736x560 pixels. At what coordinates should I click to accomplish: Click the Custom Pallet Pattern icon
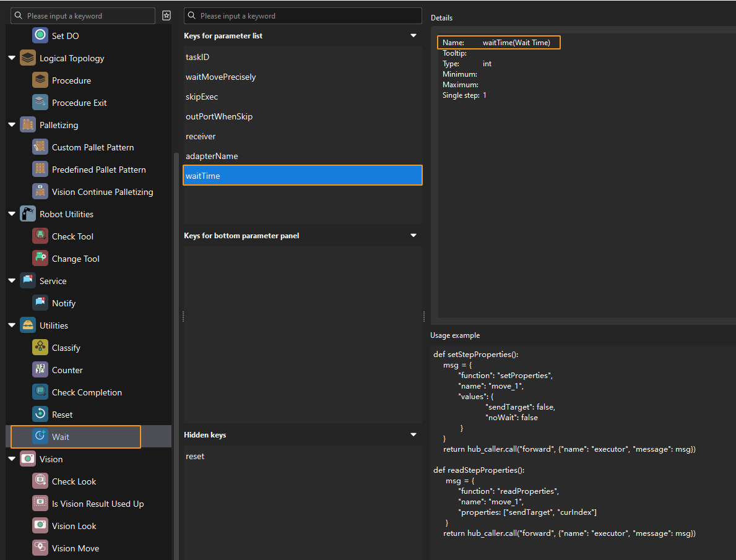(40, 147)
